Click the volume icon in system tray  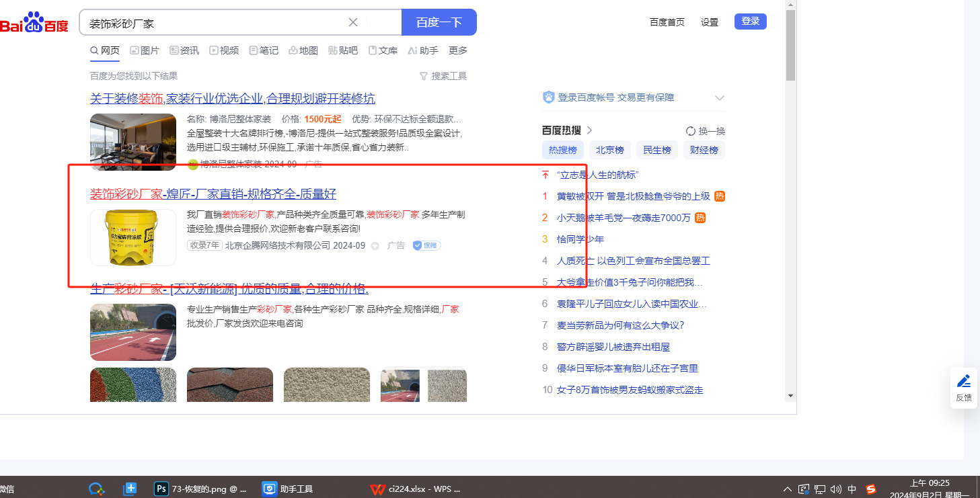(836, 489)
